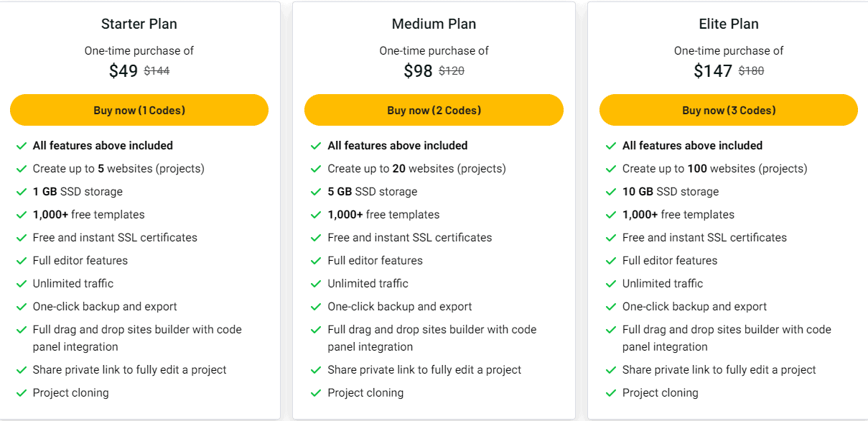
Task: Click Share private link feature in Elite Plan
Action: click(718, 369)
